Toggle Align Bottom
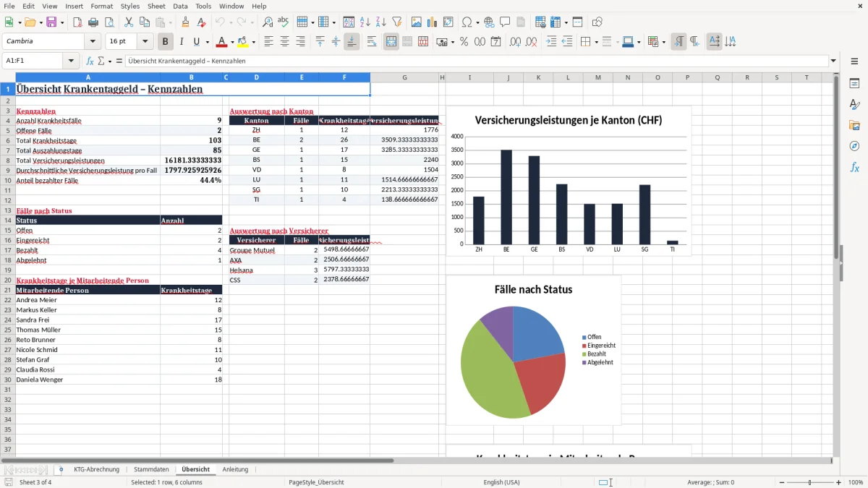The width and height of the screenshot is (868, 488). (352, 42)
